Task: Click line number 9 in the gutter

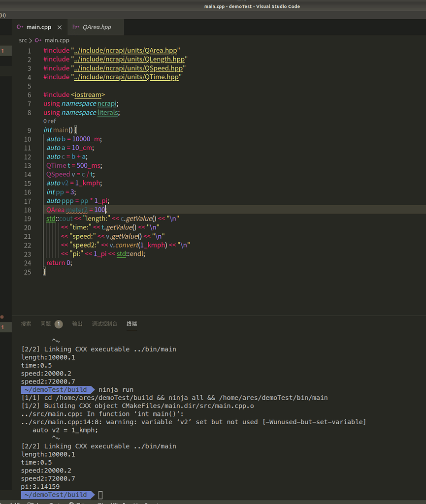Action: click(x=30, y=130)
